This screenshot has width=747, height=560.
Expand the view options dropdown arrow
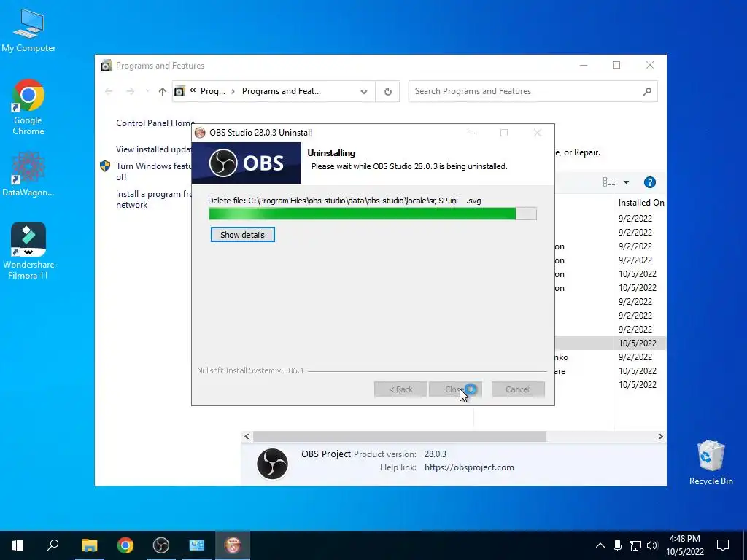626,182
